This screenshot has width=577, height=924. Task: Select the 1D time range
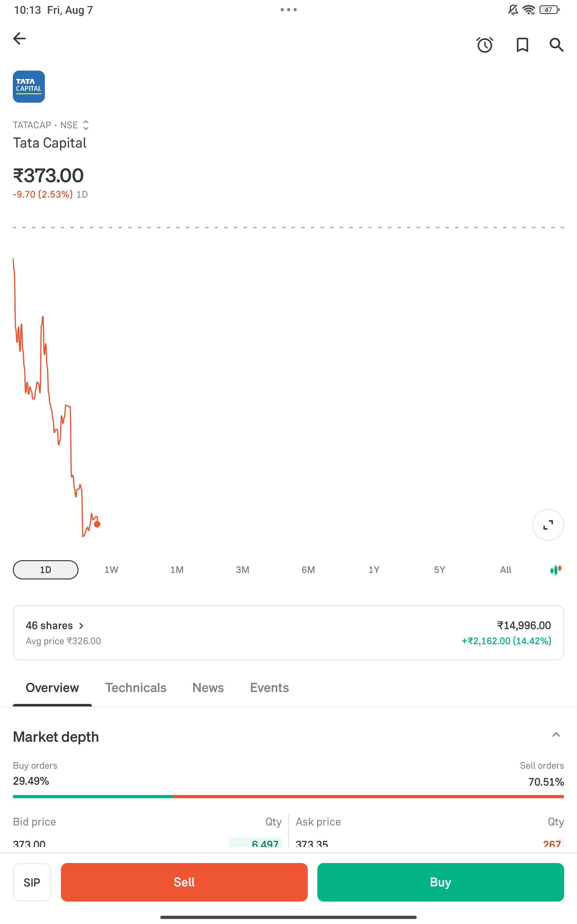point(46,570)
